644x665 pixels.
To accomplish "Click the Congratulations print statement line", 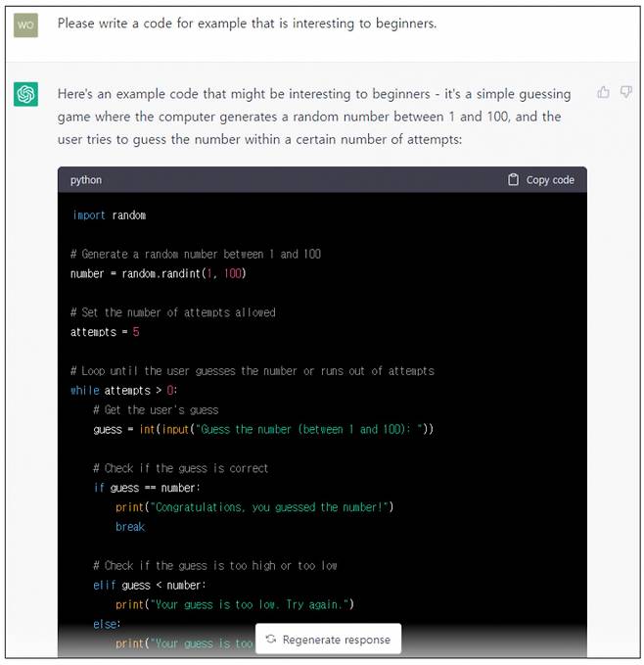I will coord(253,507).
